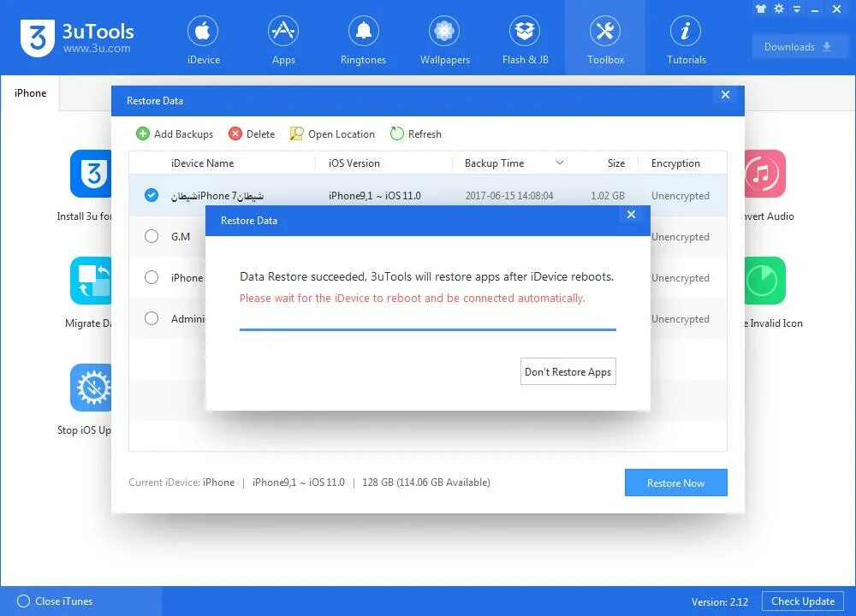
Task: Open the title bar dropdown menu icon
Action: 797,9
